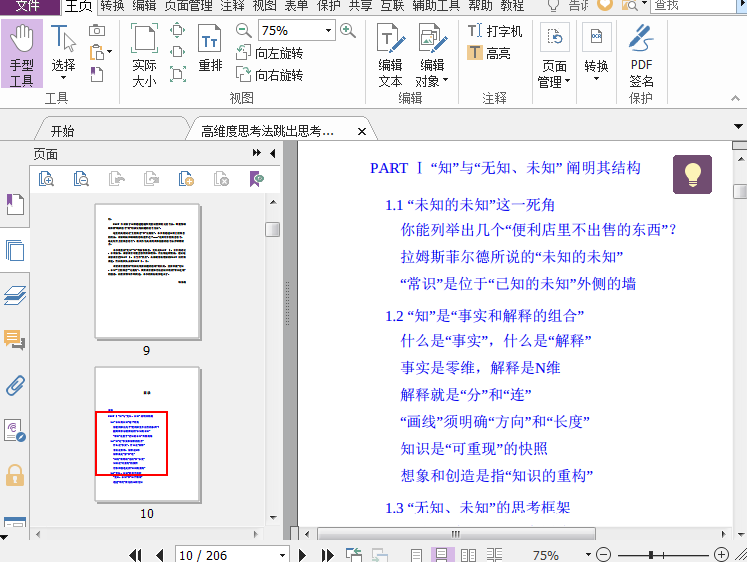Select the page 10 thumbnail
Image resolution: width=747 pixels, height=562 pixels.
pos(147,434)
